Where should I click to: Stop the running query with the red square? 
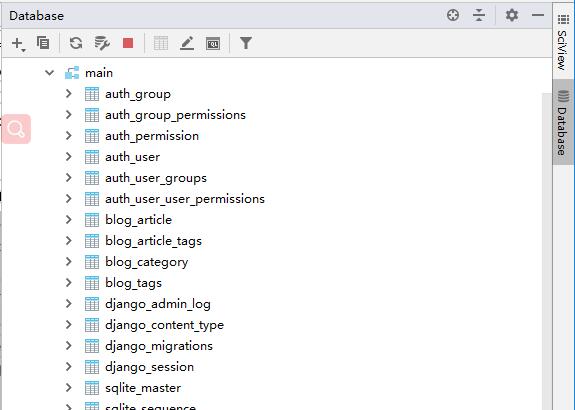(128, 43)
